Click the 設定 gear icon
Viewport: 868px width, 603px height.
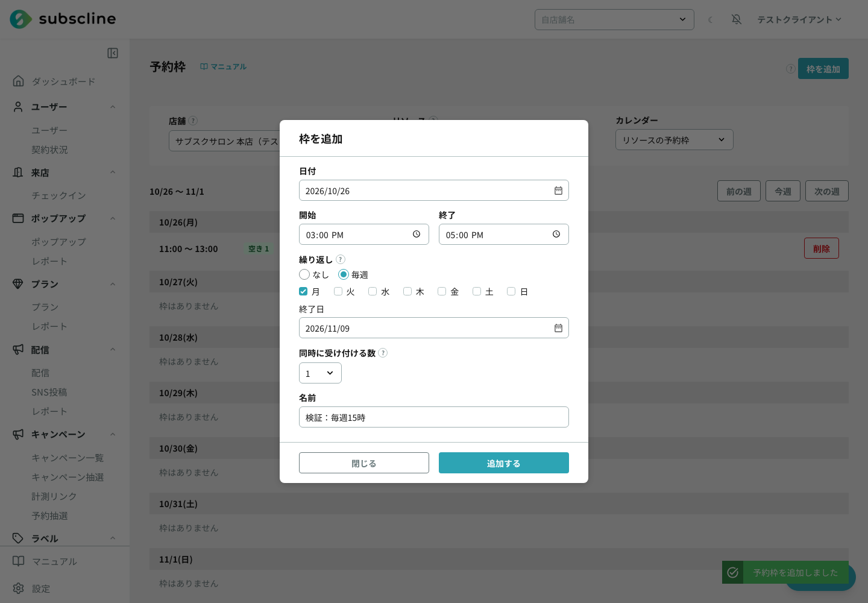coord(19,588)
